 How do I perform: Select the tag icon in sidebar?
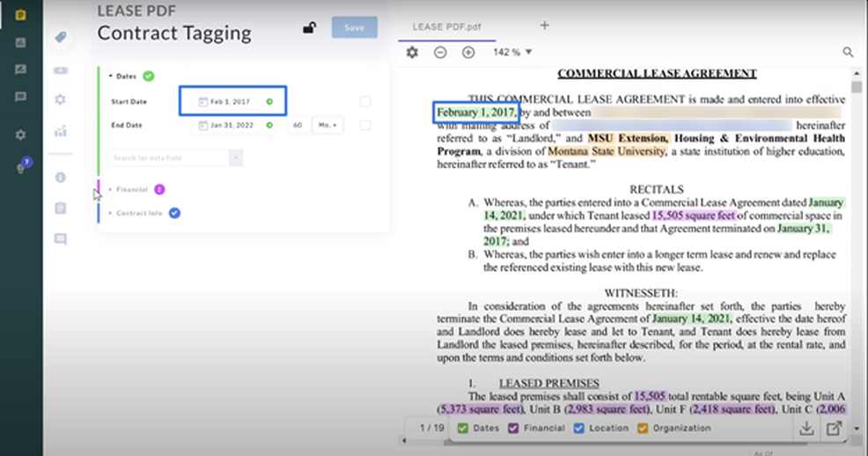60,37
